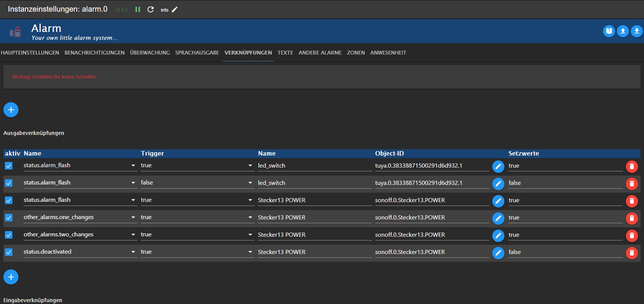Delete status.deactivated row
Image resolution: width=644 pixels, height=304 pixels.
tap(632, 253)
